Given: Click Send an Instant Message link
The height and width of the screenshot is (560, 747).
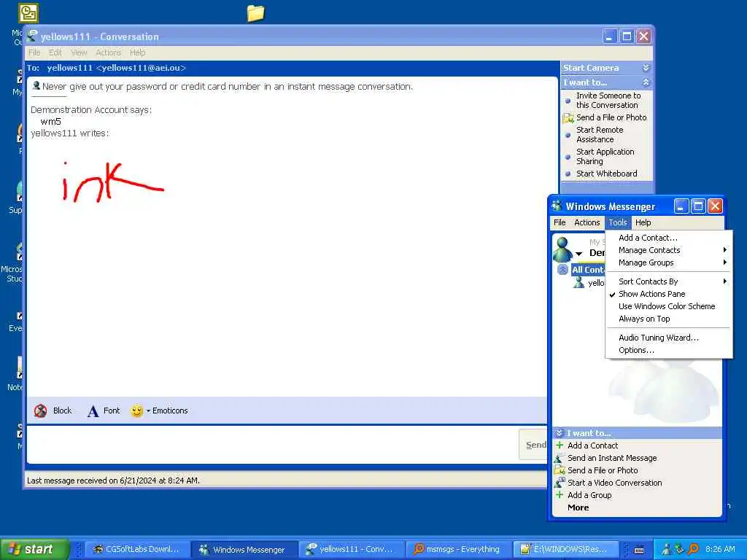Looking at the screenshot, I should [x=612, y=458].
